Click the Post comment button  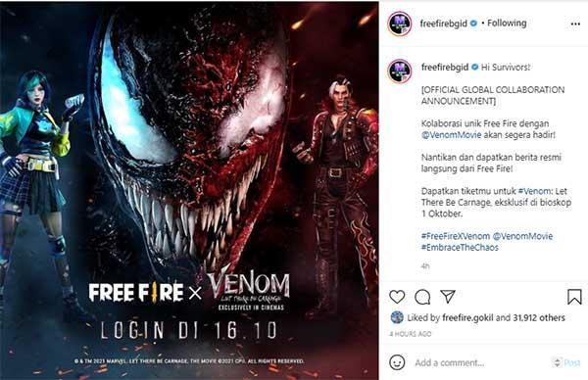tap(572, 362)
